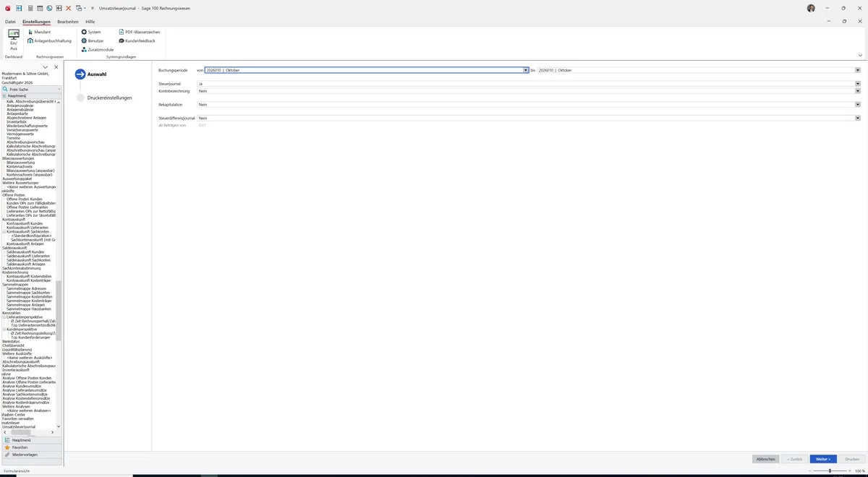
Task: Select Bankstatus in the tree
Action: pyautogui.click(x=11, y=341)
